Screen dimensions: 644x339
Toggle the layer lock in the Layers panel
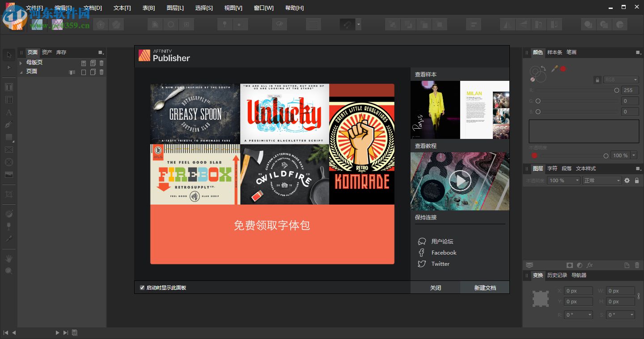(x=636, y=180)
